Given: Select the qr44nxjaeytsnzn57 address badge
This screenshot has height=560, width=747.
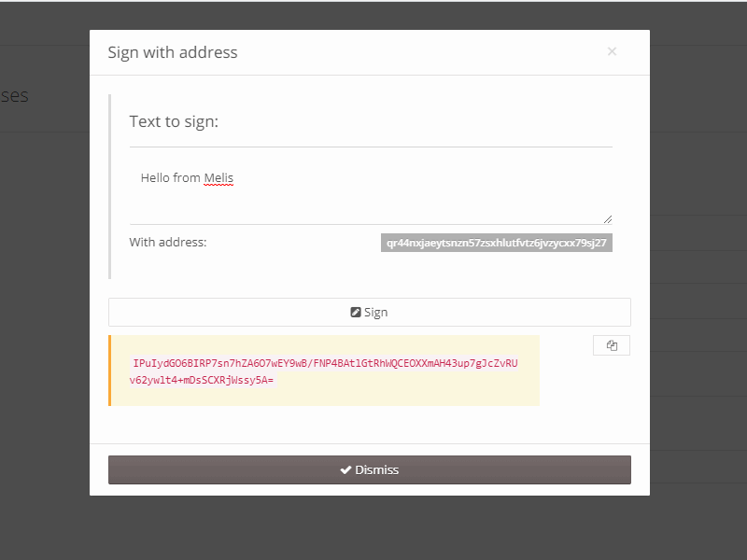Looking at the screenshot, I should (x=497, y=243).
